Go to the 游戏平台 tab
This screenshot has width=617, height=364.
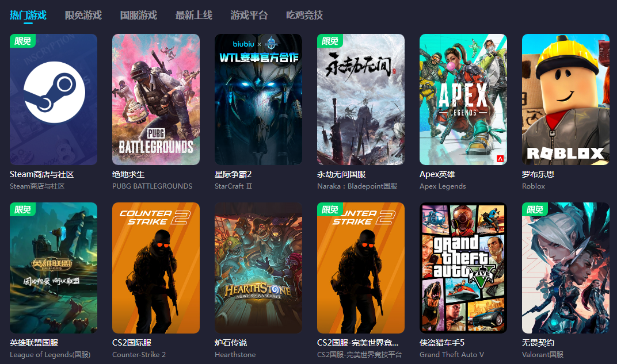tap(249, 16)
